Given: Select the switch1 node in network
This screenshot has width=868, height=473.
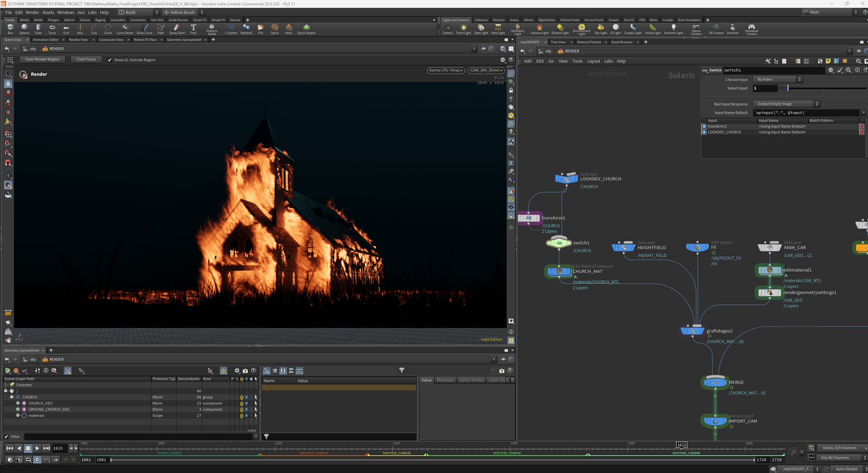Looking at the screenshot, I should [x=559, y=243].
